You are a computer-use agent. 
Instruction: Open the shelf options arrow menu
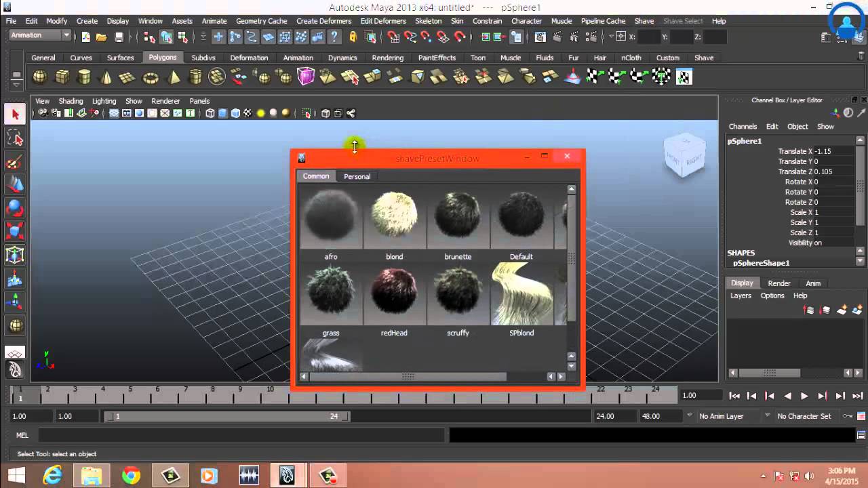click(16, 84)
